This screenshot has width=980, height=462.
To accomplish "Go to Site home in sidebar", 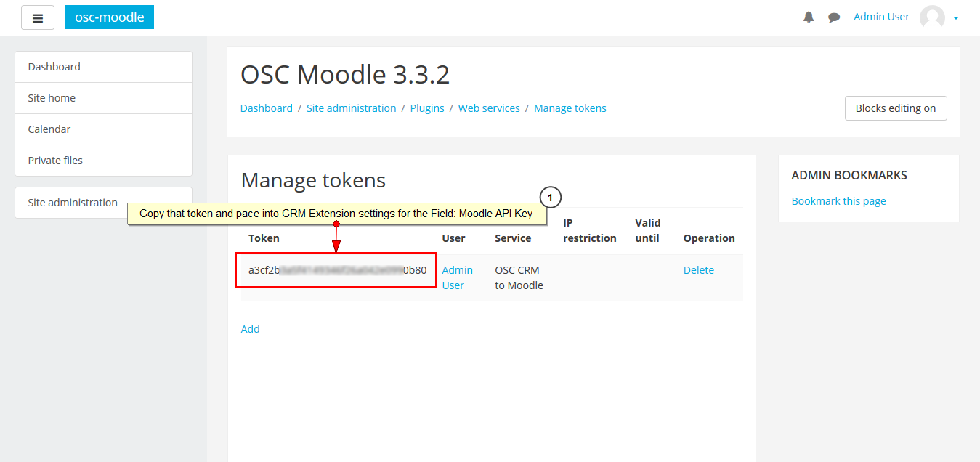I will [x=103, y=98].
